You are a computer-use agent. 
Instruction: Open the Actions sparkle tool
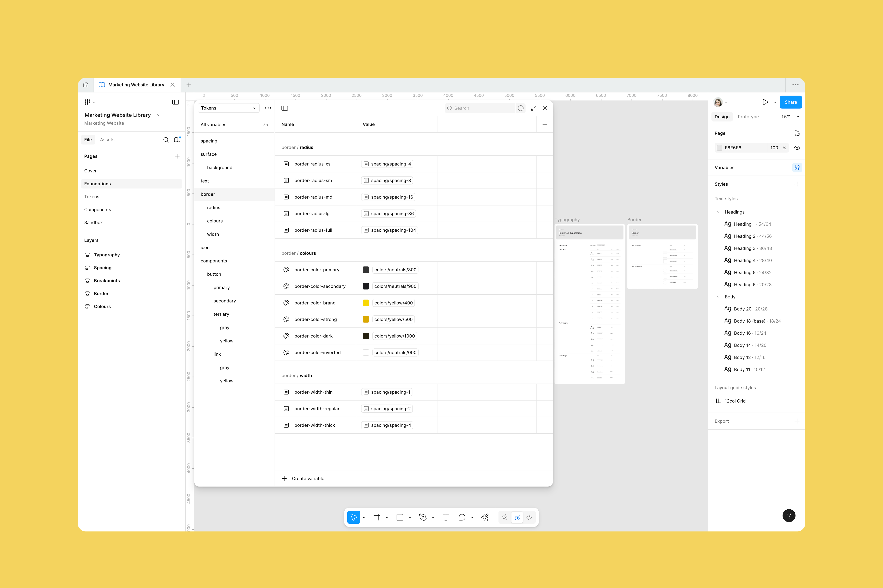point(485,517)
